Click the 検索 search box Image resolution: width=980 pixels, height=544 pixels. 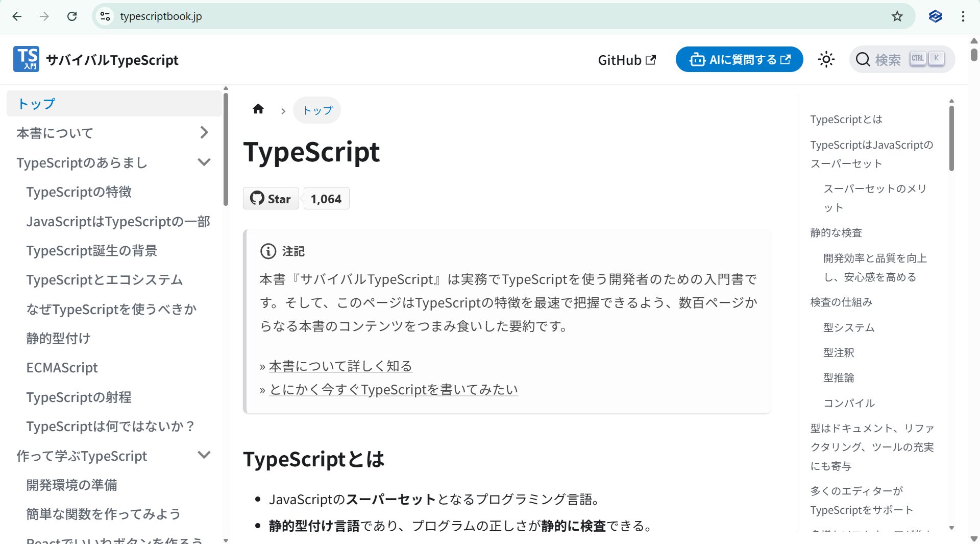point(901,60)
